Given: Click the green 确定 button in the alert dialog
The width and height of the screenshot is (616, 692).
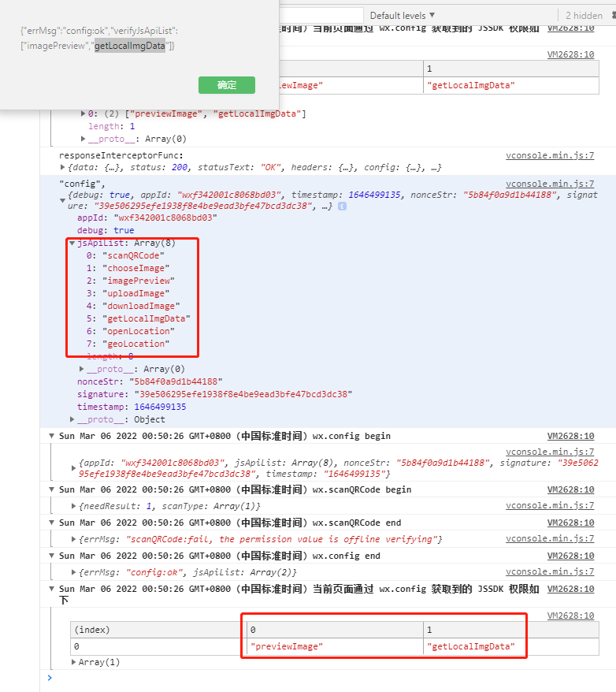Looking at the screenshot, I should coord(227,85).
